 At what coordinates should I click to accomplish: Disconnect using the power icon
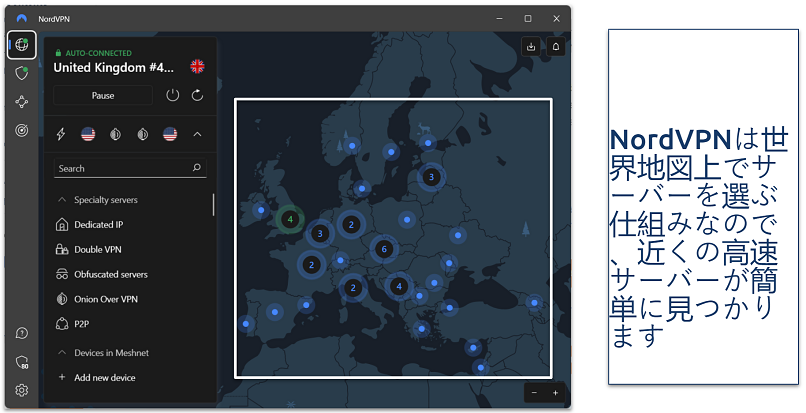tap(172, 95)
